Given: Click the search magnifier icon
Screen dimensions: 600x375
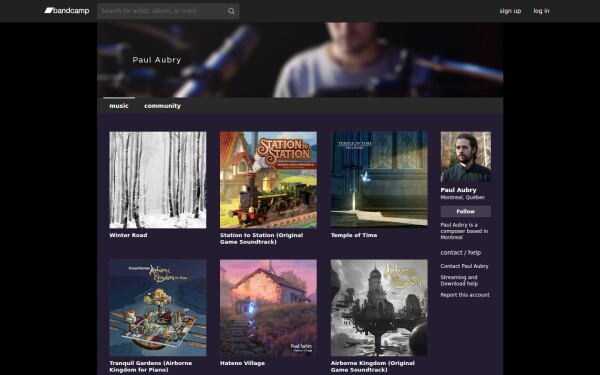Looking at the screenshot, I should tap(231, 11).
